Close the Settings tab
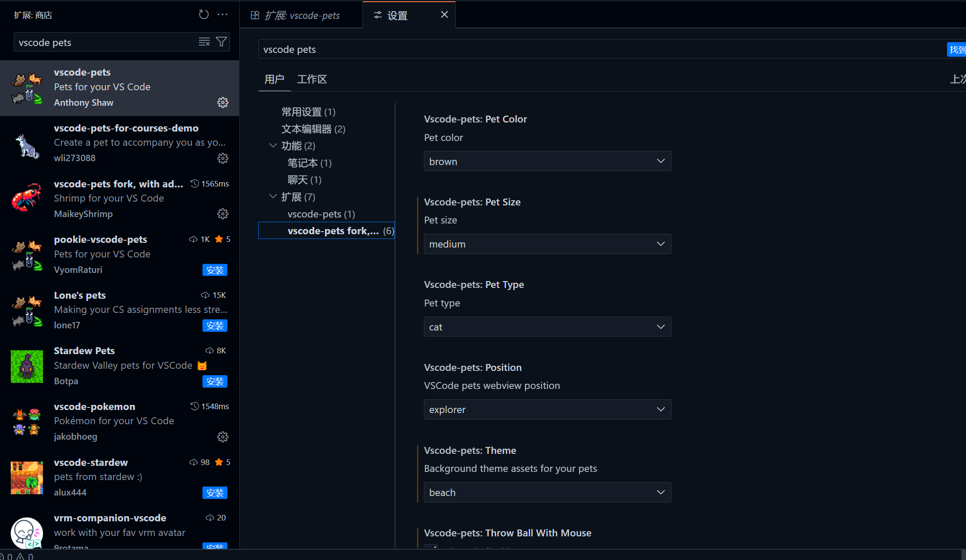 click(x=445, y=15)
